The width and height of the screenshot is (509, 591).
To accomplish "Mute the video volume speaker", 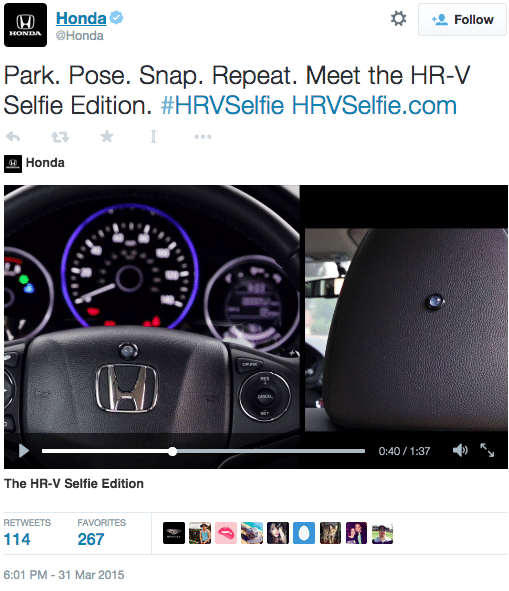I will [460, 450].
